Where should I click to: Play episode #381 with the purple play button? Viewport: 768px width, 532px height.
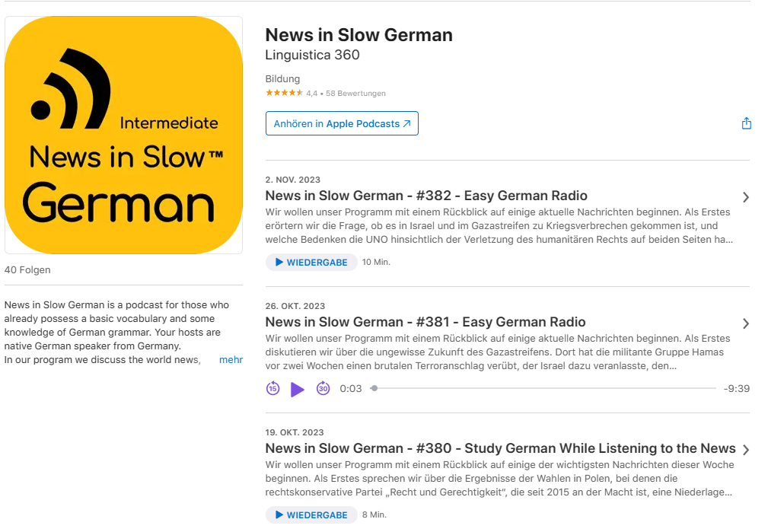coord(297,390)
